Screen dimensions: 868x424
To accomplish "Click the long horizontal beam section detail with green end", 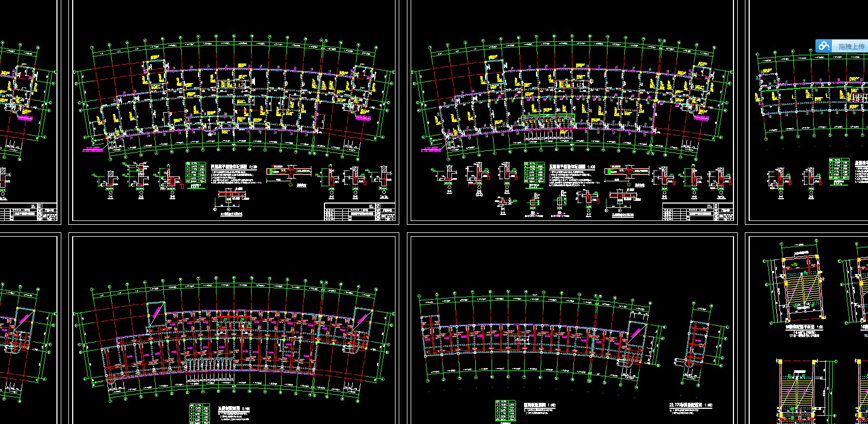I will click(289, 172).
